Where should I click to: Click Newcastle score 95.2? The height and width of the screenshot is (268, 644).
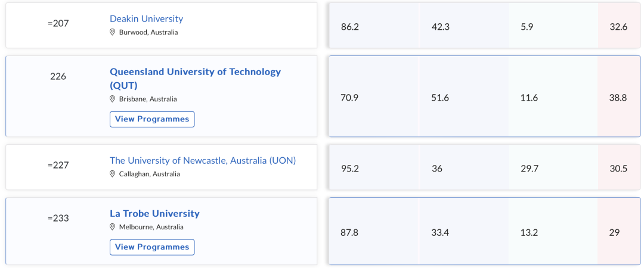coord(349,169)
